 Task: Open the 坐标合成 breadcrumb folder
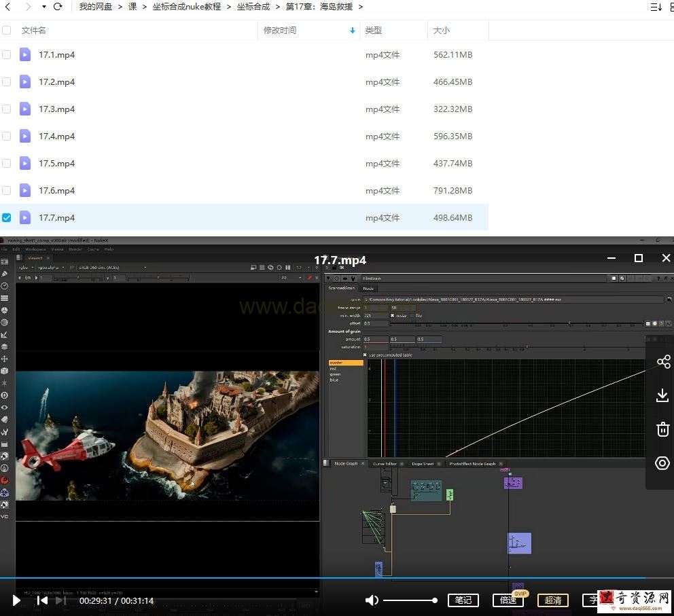coord(253,7)
